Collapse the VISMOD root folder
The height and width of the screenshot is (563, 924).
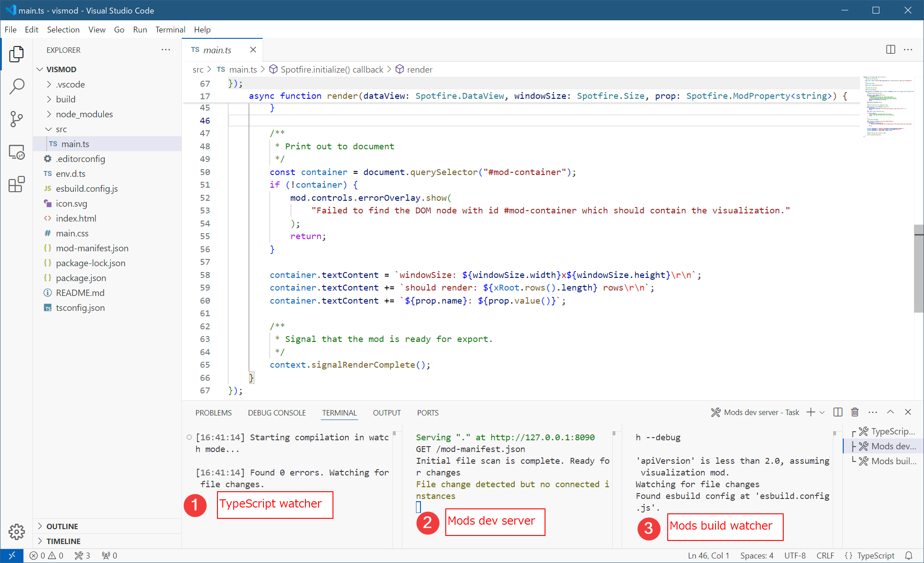[107, 69]
